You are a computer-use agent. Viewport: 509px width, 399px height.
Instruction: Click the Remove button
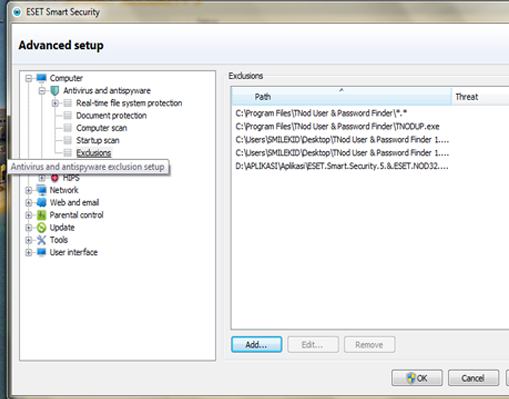tap(369, 345)
